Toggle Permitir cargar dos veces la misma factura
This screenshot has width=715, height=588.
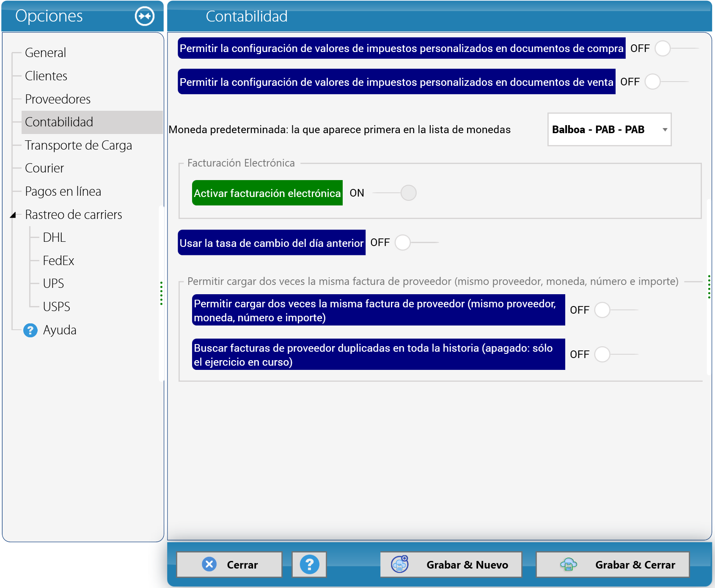[616, 310]
